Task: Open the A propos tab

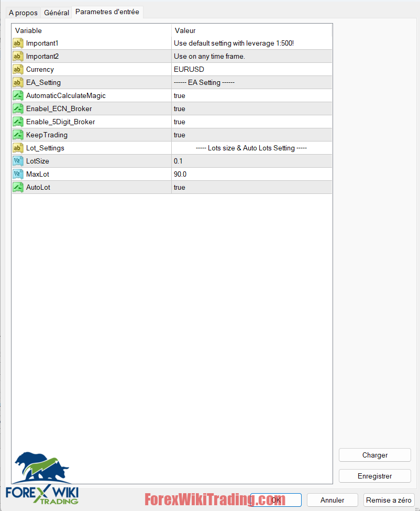Action: (23, 13)
